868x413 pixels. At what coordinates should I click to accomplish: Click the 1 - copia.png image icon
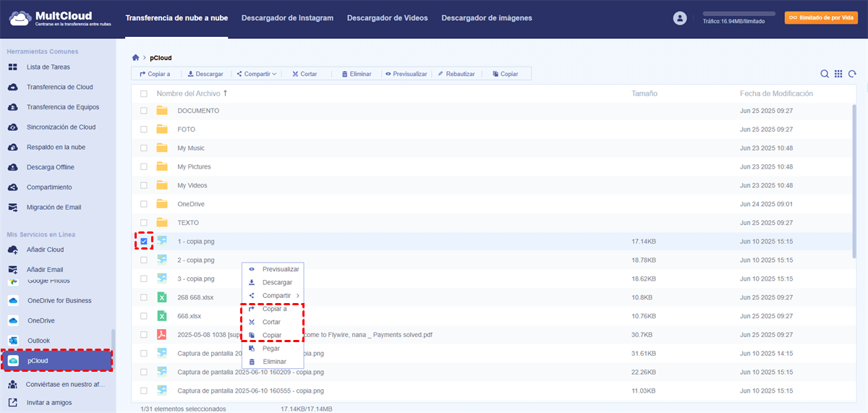162,241
